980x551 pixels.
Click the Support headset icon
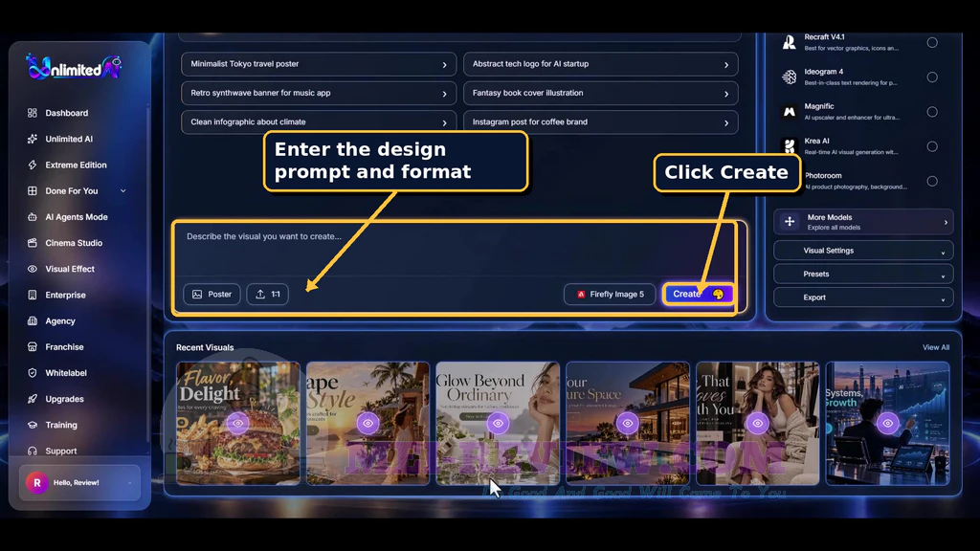pos(33,451)
